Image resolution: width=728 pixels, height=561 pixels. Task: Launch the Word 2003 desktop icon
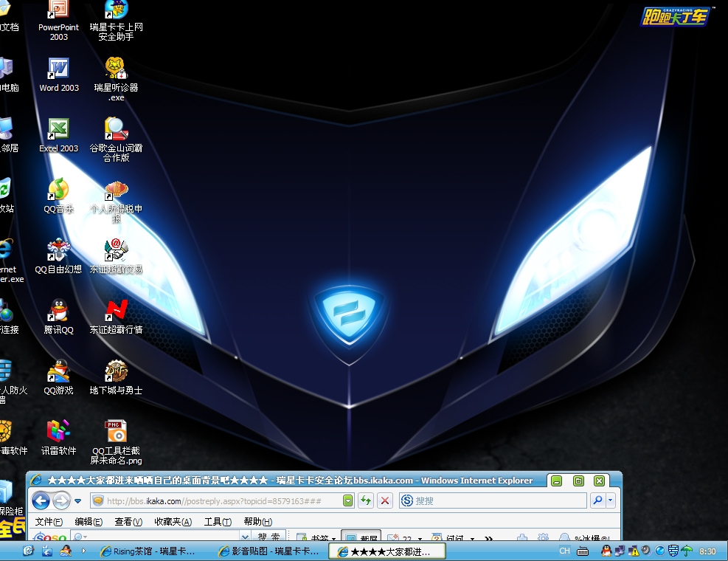pyautogui.click(x=58, y=69)
